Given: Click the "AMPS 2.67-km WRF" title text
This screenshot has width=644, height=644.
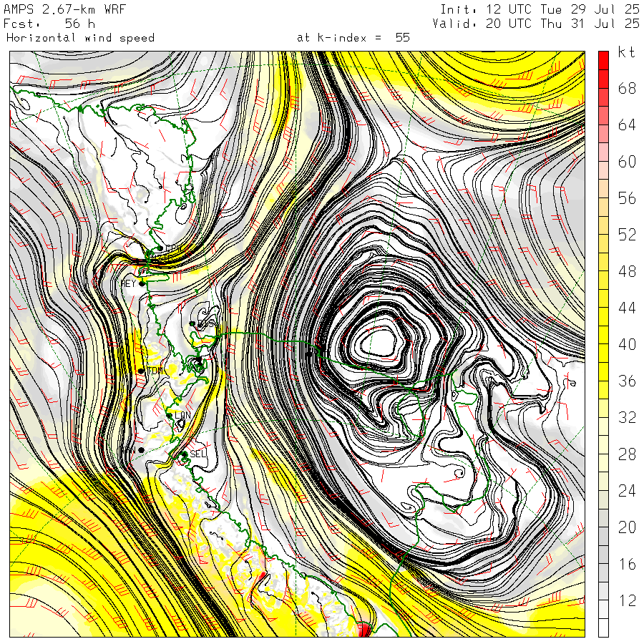Looking at the screenshot, I should point(64,9).
